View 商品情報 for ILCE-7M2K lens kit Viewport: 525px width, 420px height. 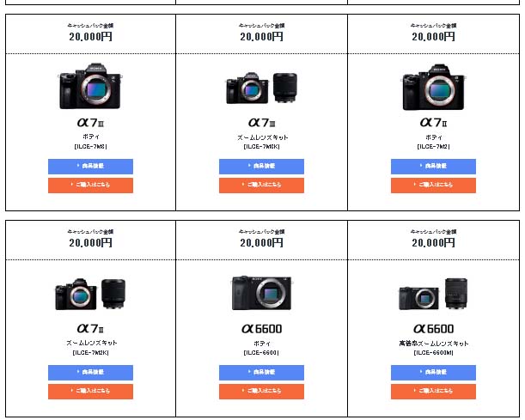90,373
